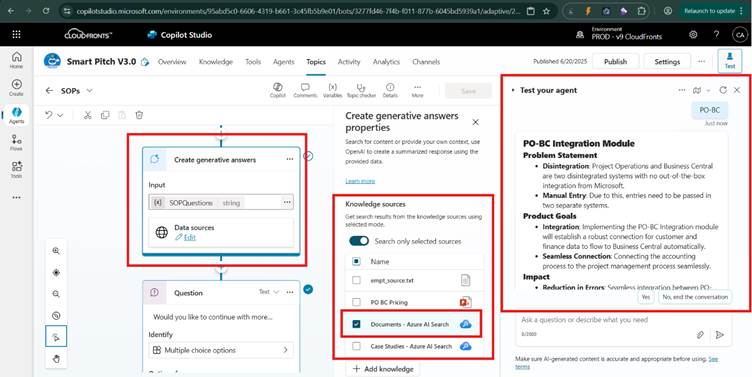Switch to the Tools tab
This screenshot has height=377, width=752.
(x=253, y=62)
